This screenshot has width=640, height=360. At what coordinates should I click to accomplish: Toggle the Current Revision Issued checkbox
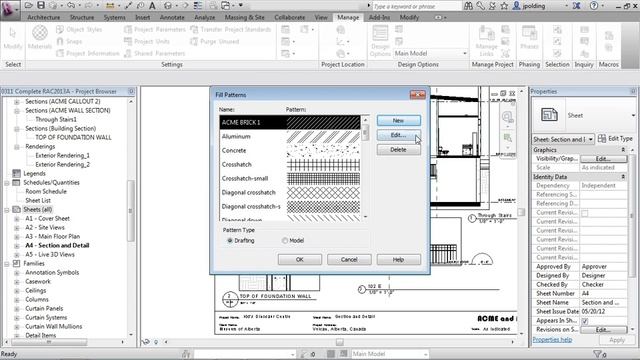coord(585,213)
